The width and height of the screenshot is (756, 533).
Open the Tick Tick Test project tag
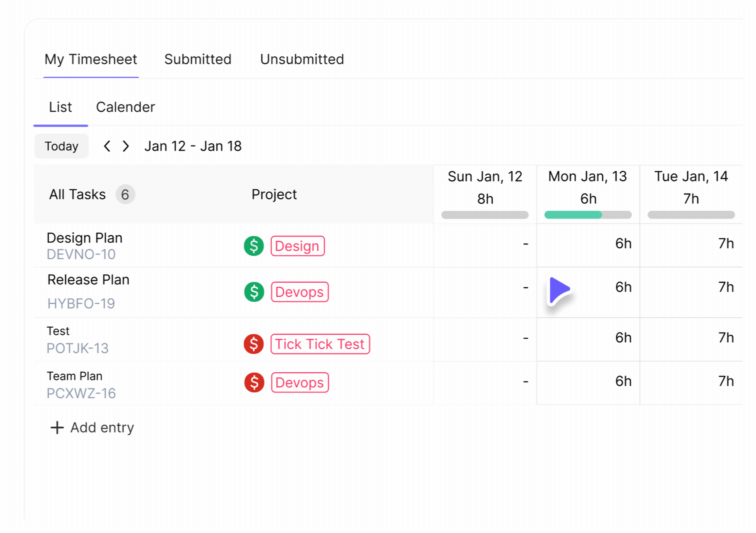[320, 344]
